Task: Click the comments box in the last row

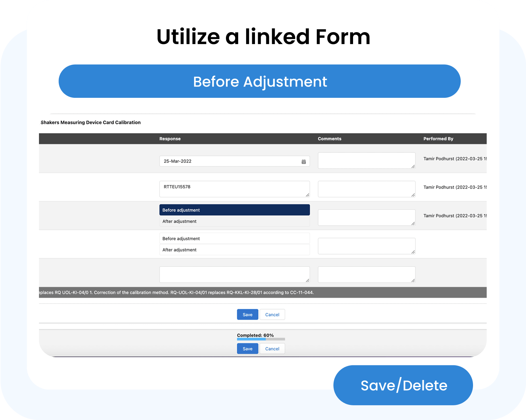Action: click(x=366, y=275)
